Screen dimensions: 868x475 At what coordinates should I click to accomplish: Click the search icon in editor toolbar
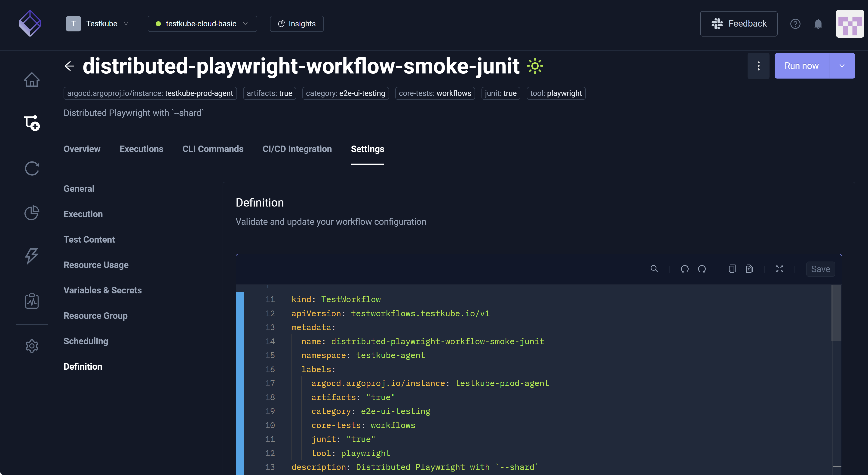pyautogui.click(x=654, y=269)
